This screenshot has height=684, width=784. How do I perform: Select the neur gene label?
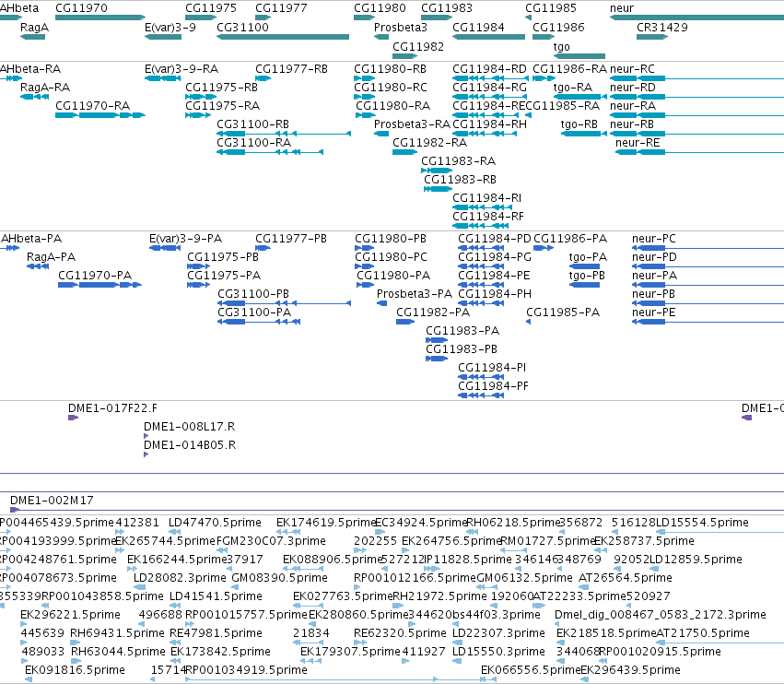(622, 8)
